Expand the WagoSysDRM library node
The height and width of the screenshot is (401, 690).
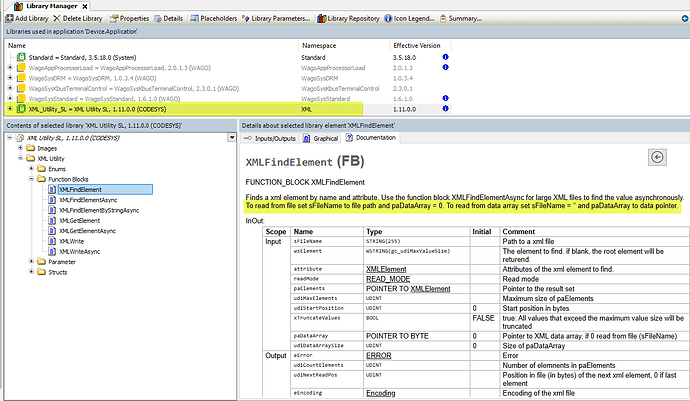point(10,78)
